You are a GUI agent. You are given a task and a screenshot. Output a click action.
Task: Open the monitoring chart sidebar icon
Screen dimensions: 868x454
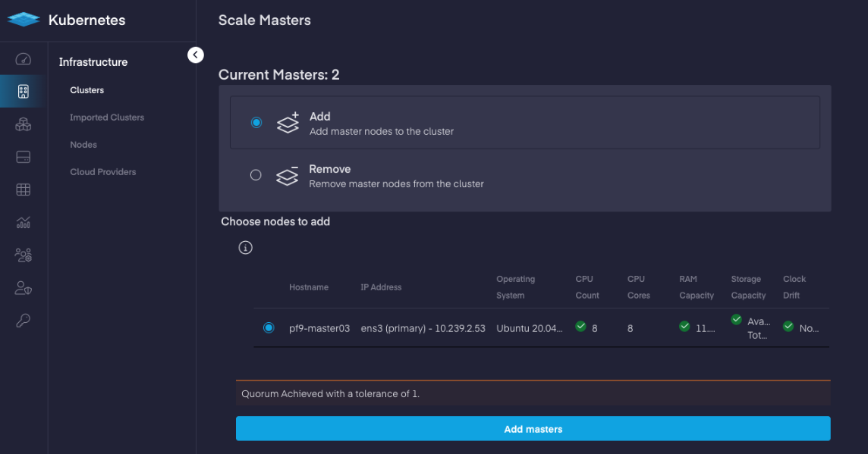point(24,222)
